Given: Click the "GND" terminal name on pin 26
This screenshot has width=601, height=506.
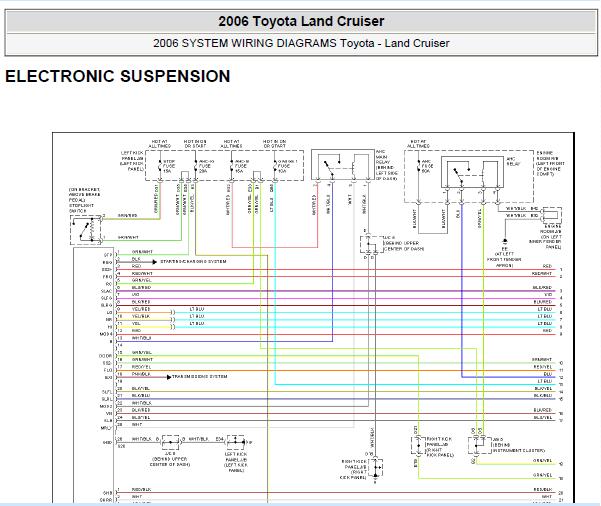Looking at the screenshot, I should click(107, 443).
